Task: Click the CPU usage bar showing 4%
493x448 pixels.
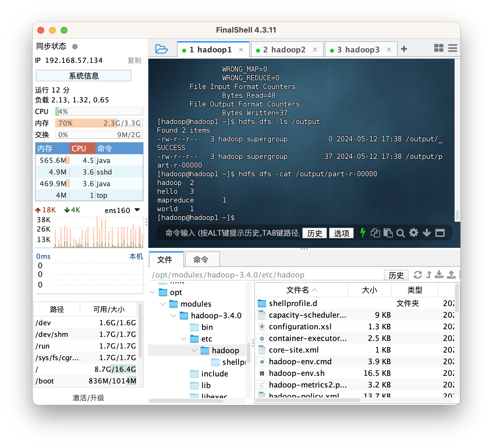Action: [x=99, y=111]
